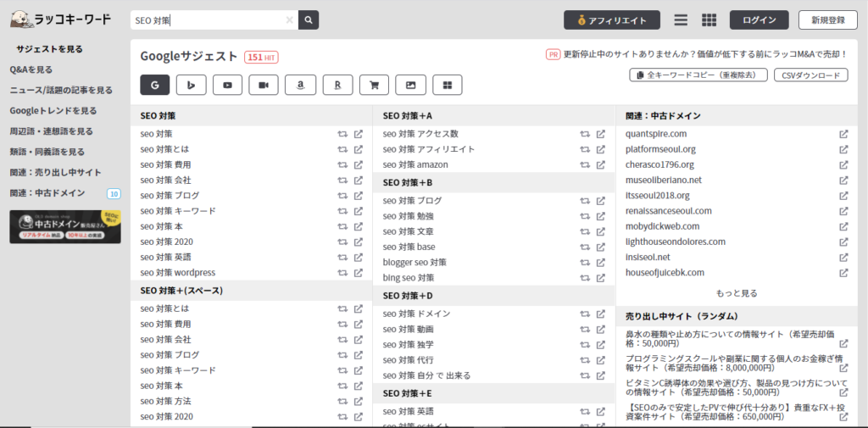Open external link for 'seo 対策 独学'
The width and height of the screenshot is (868, 428).
[x=601, y=345]
